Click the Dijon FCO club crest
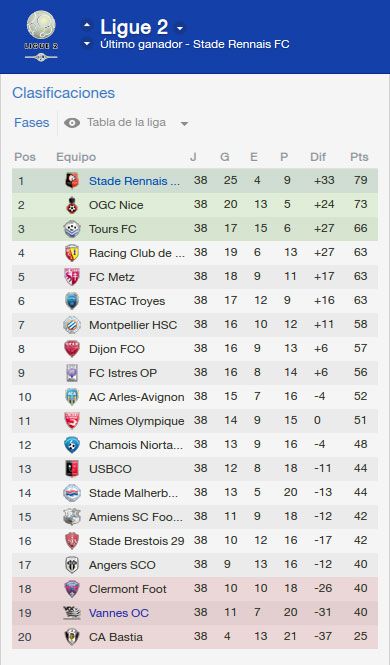The width and height of the screenshot is (390, 665). pos(72,349)
